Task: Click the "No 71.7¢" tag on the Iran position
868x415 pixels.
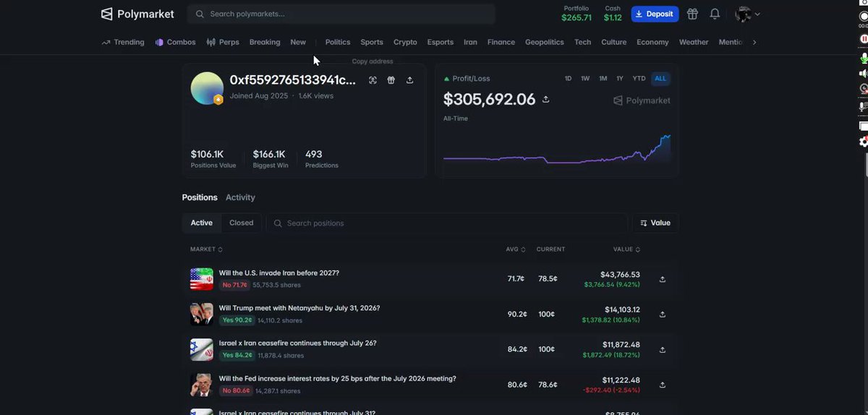Action: point(234,285)
